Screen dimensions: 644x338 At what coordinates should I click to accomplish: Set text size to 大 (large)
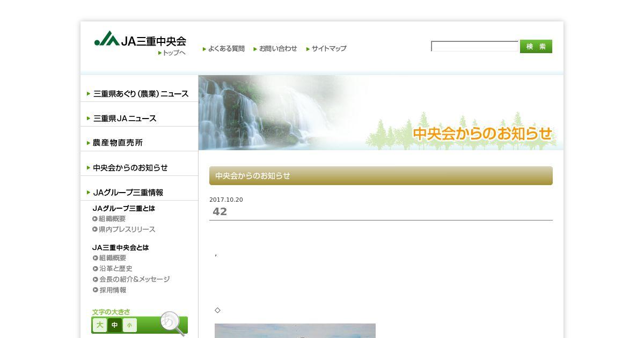[x=100, y=325]
